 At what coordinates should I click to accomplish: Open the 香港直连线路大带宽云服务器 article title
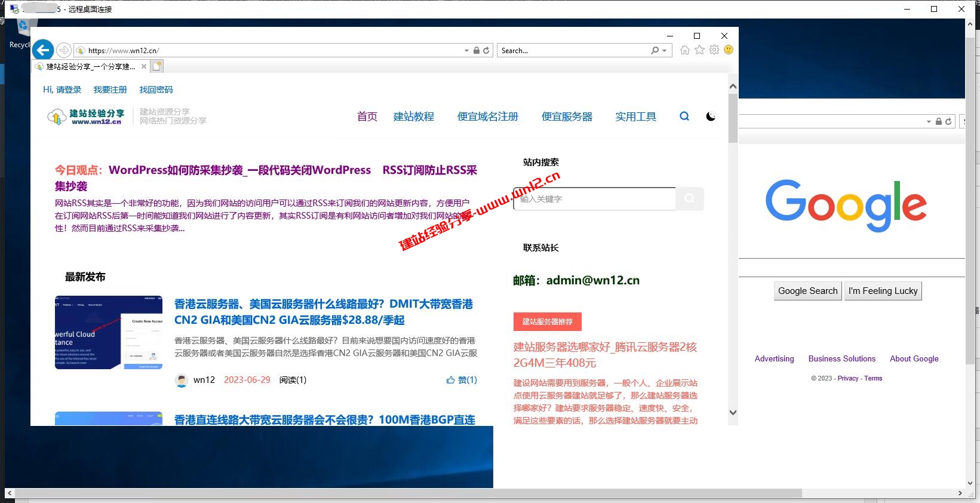click(x=325, y=419)
